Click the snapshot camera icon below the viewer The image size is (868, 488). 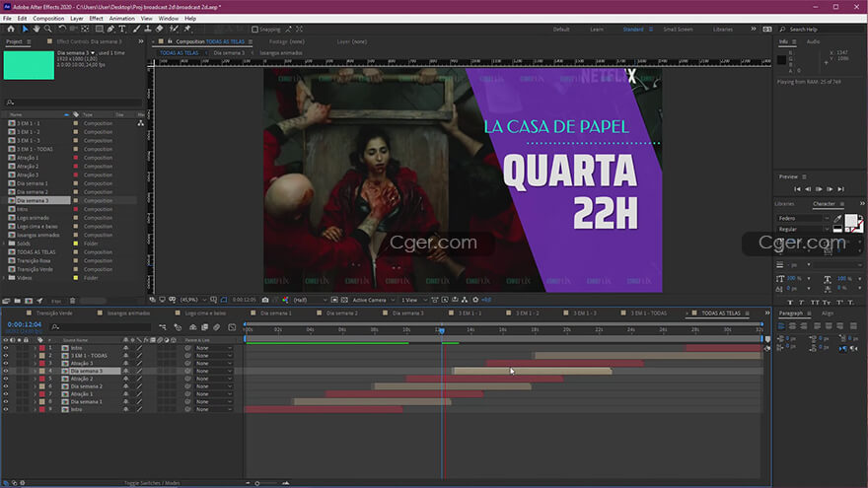265,300
